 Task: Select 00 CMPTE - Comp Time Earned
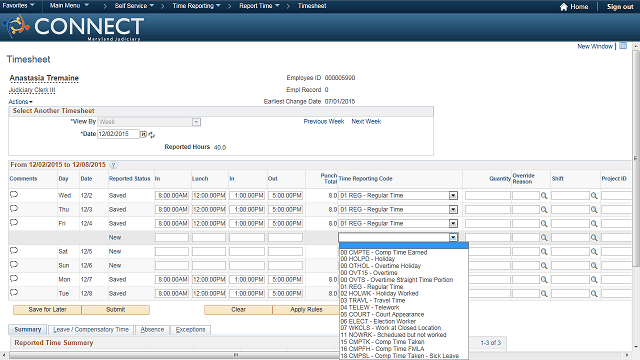pyautogui.click(x=384, y=253)
